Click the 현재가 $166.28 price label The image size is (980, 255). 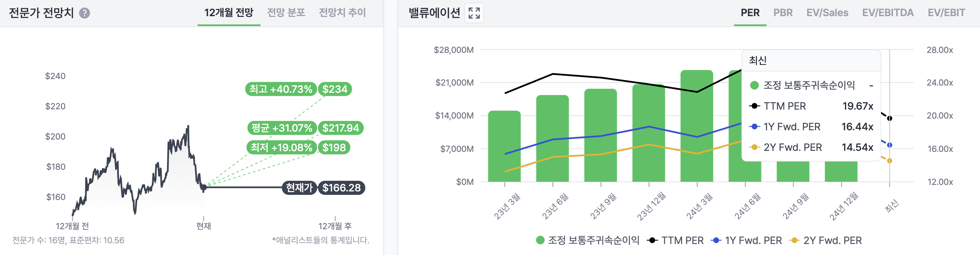pos(341,188)
